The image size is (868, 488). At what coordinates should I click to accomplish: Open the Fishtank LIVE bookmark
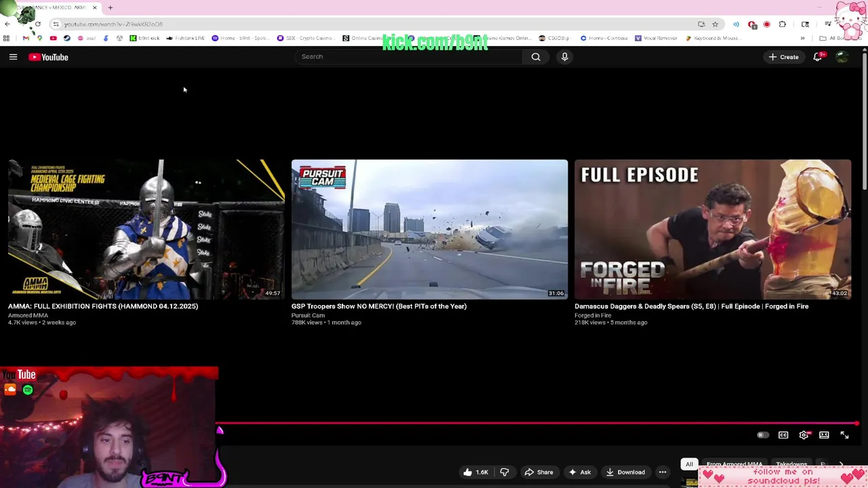pyautogui.click(x=185, y=38)
